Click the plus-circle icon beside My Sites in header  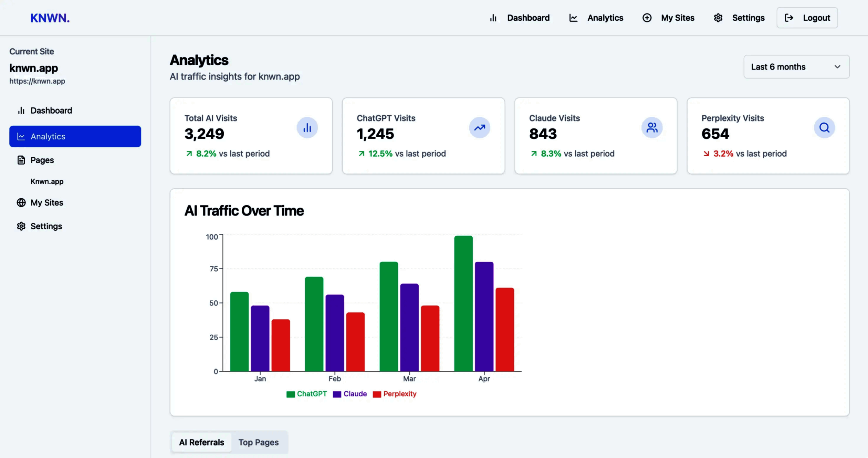tap(647, 18)
